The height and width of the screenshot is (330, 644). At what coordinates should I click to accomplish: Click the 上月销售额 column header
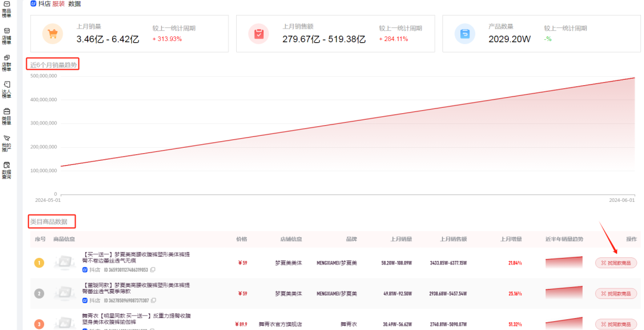click(x=453, y=239)
